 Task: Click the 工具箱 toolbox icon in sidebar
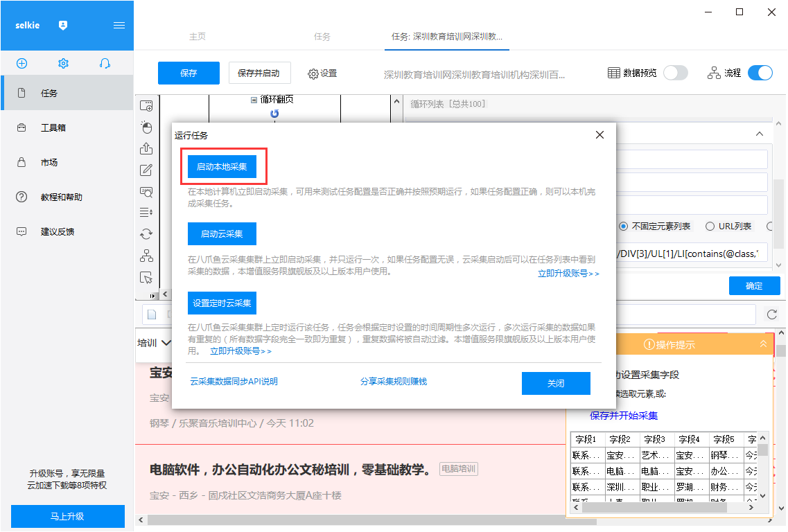21,127
